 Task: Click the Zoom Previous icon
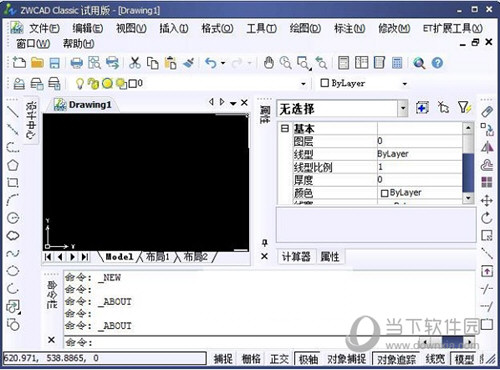click(321, 63)
